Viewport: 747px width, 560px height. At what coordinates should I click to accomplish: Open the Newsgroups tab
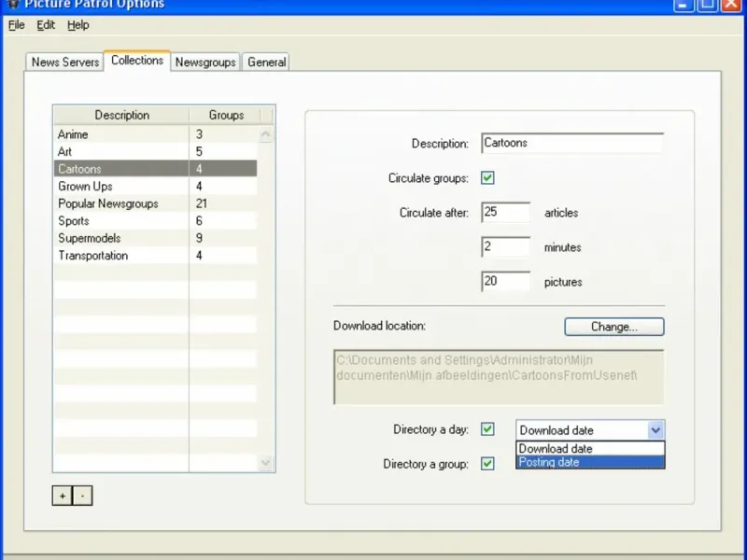coord(205,63)
